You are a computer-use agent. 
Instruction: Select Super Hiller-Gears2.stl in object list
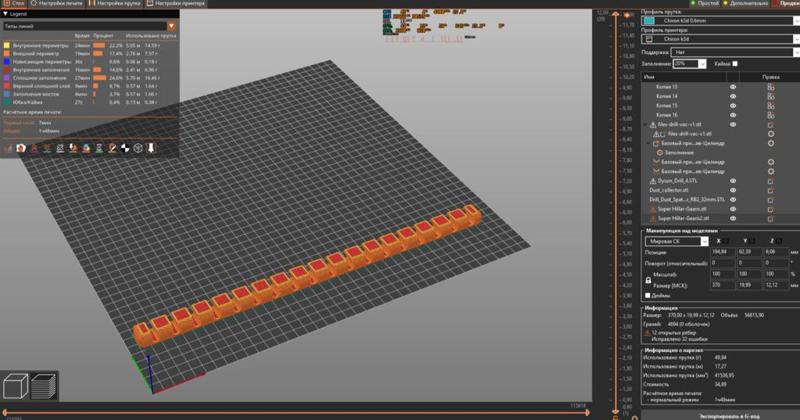[x=683, y=218]
